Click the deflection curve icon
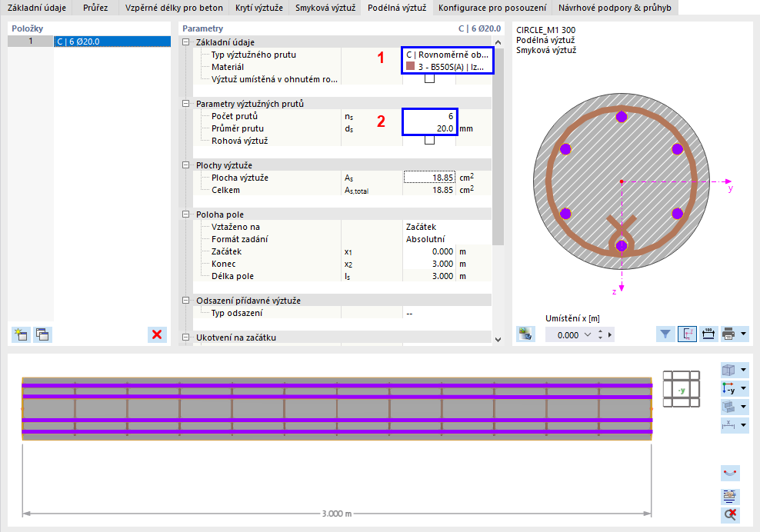760x532 pixels. click(730, 473)
